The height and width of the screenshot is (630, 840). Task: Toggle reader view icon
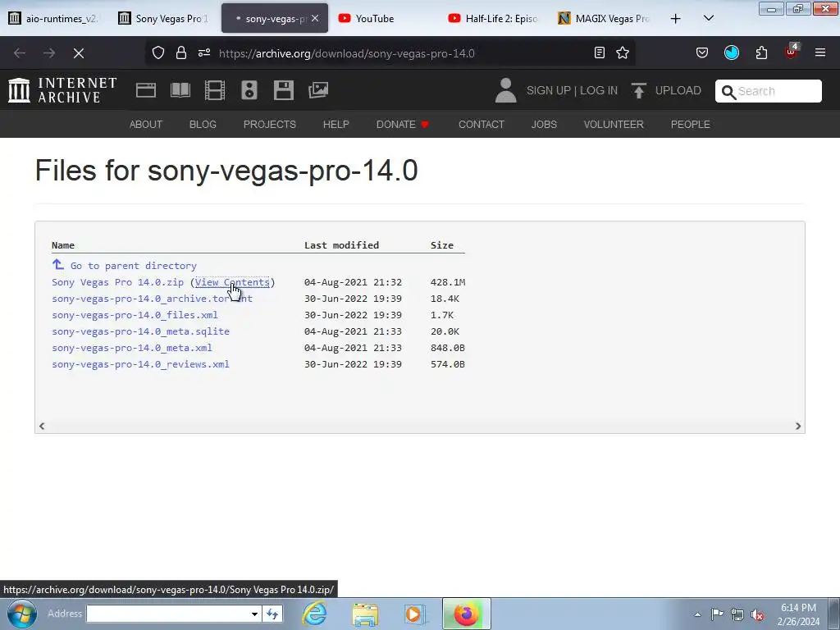(600, 52)
